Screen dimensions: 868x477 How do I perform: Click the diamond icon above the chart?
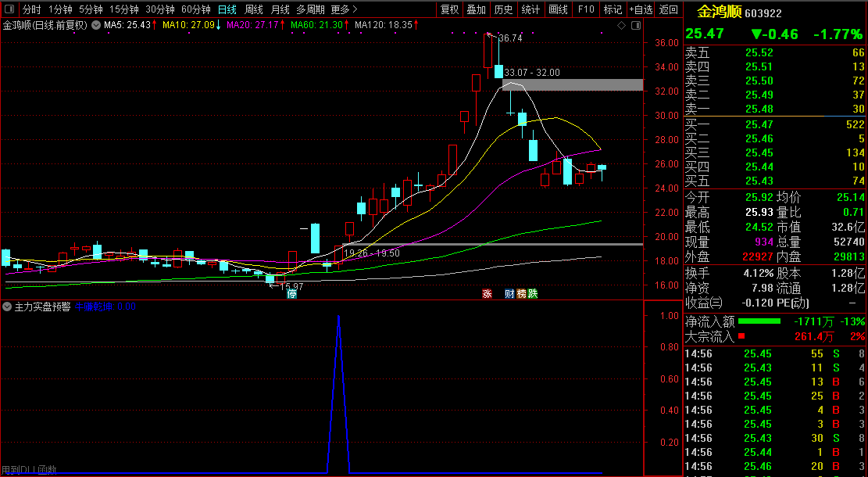pos(621,25)
